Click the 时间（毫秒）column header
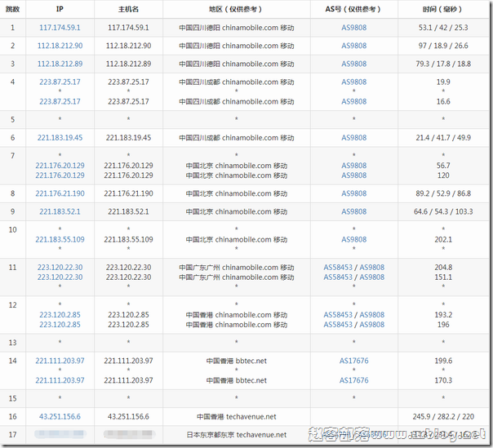 click(443, 10)
